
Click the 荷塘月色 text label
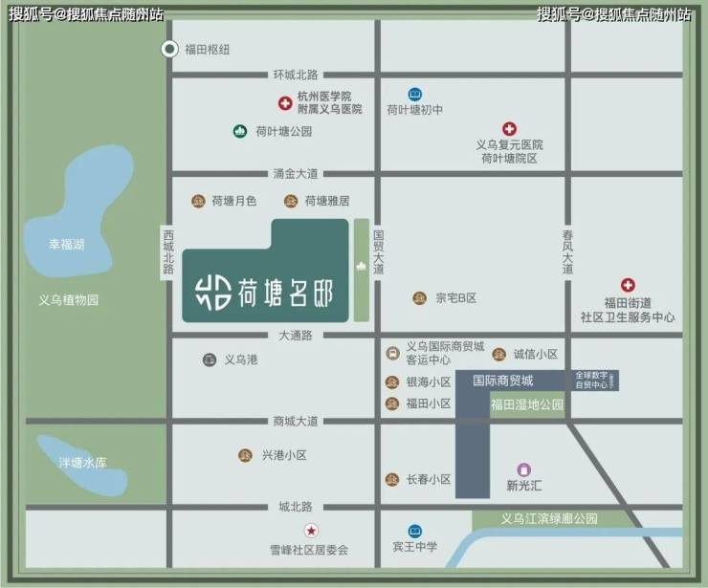[x=234, y=201]
